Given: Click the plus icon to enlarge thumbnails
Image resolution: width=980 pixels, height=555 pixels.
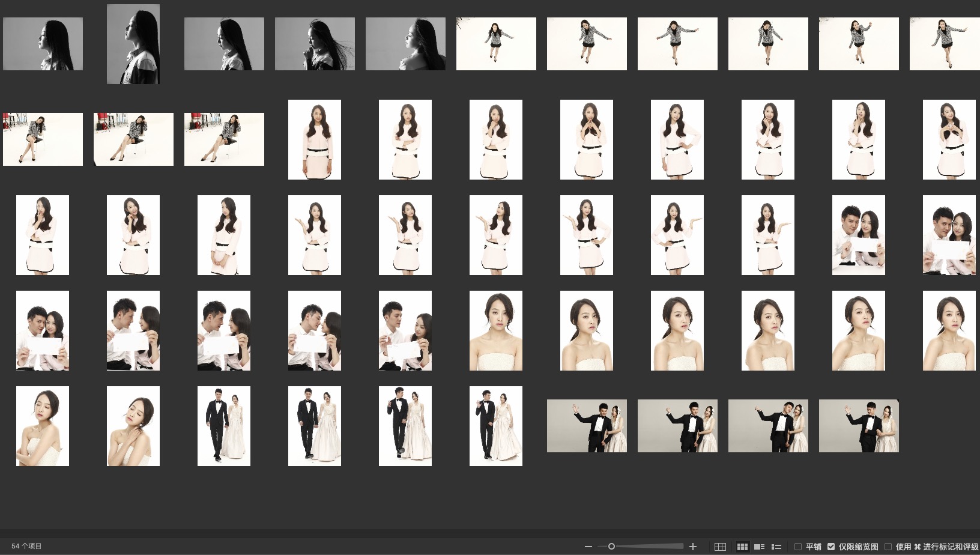Looking at the screenshot, I should pyautogui.click(x=693, y=547).
